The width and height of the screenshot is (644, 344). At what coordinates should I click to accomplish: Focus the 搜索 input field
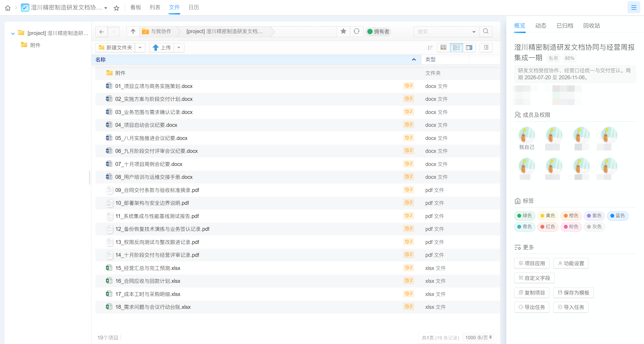443,32
